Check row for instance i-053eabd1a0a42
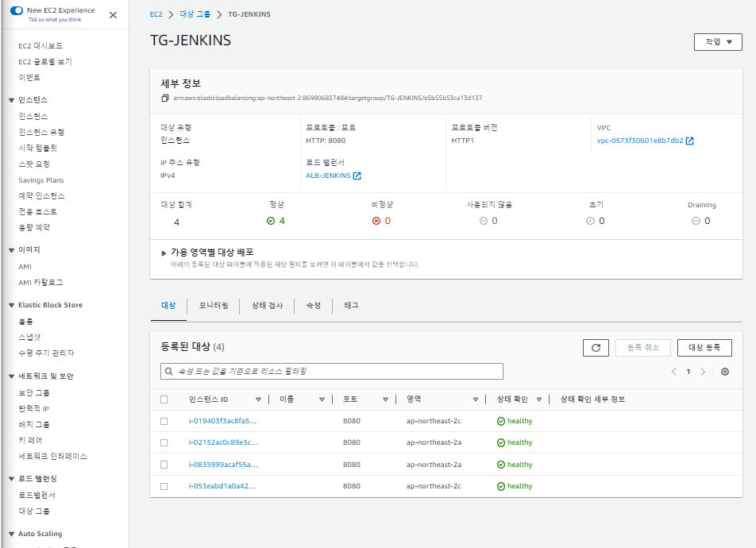Viewport: 756px width, 548px height. coord(164,486)
